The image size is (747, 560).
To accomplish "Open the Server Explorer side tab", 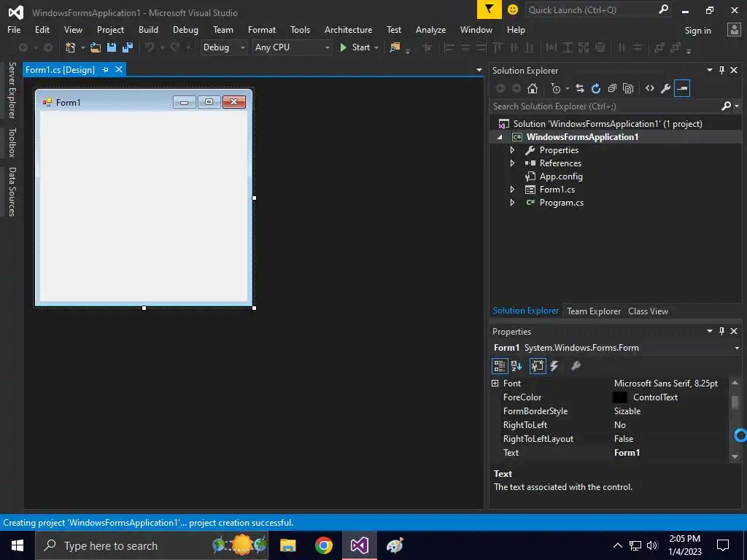I will [12, 90].
